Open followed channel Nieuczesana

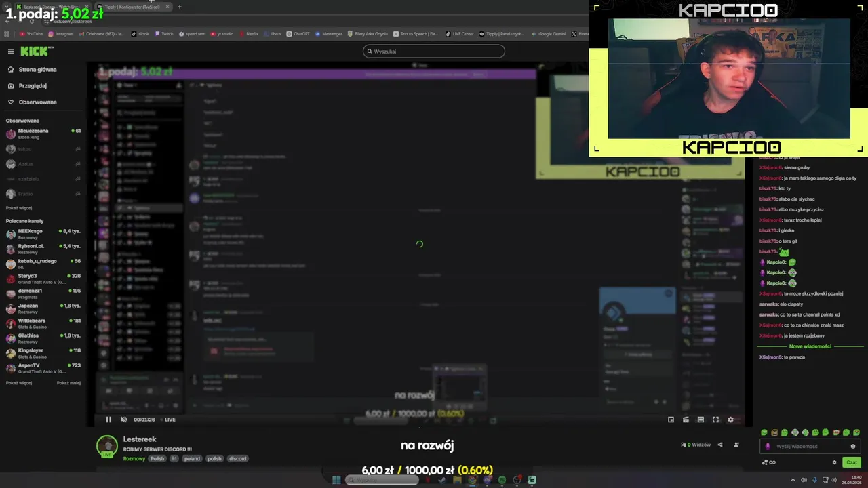[x=43, y=134]
